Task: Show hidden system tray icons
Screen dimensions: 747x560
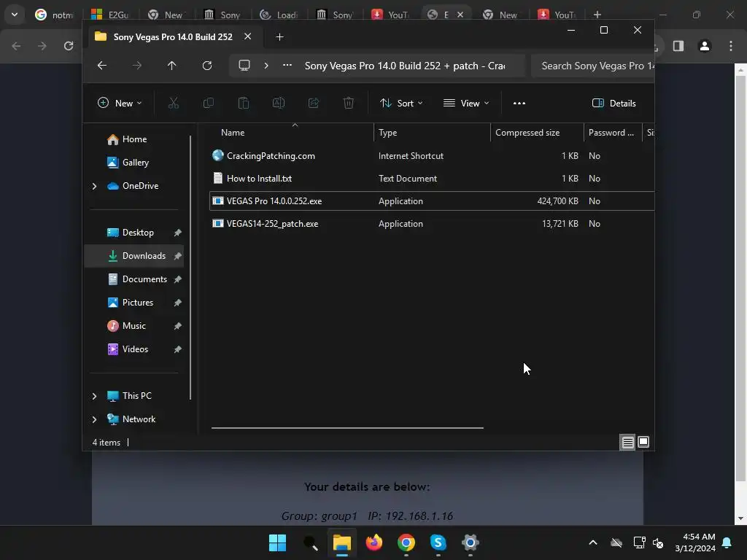Action: 592,542
